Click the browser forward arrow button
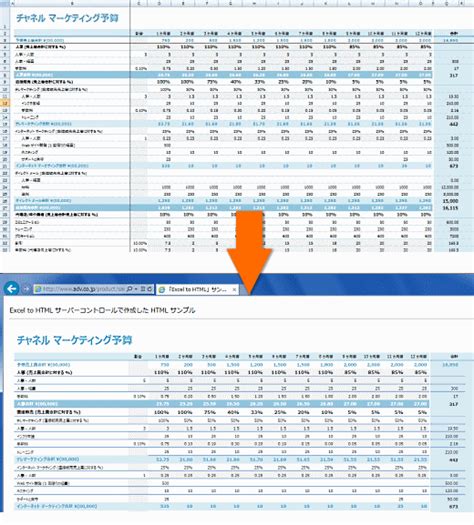 point(26,289)
